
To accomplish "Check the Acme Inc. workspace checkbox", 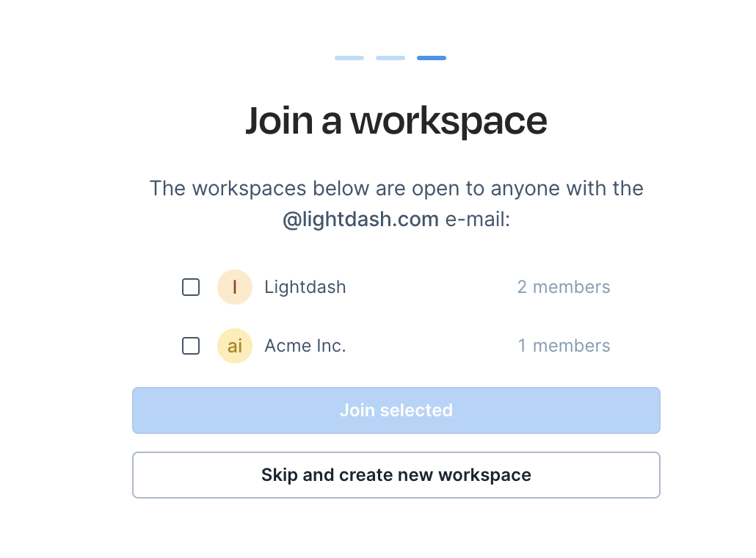I will (190, 345).
